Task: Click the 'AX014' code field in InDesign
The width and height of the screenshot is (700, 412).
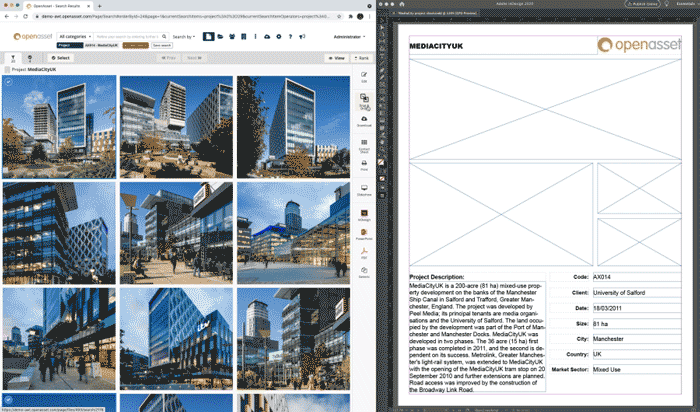Action: tap(637, 277)
